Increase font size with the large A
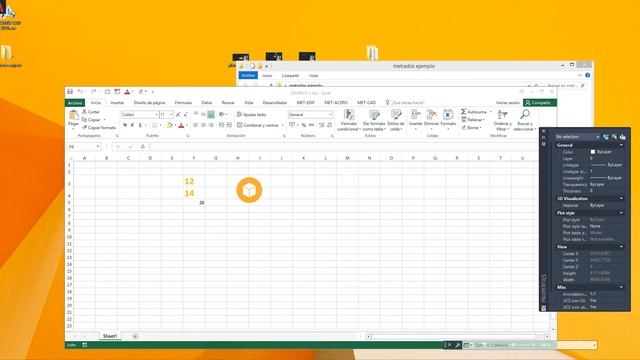The width and height of the screenshot is (640, 360). [178, 115]
